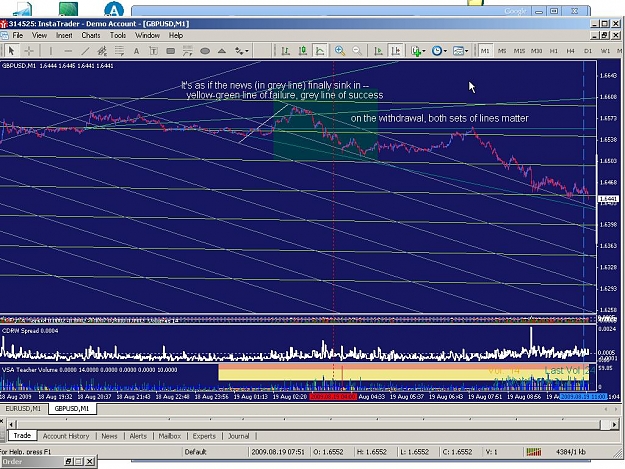Select the 'yellow-green line of failure' annotation
625x469 pixels.
pyautogui.click(x=285, y=95)
